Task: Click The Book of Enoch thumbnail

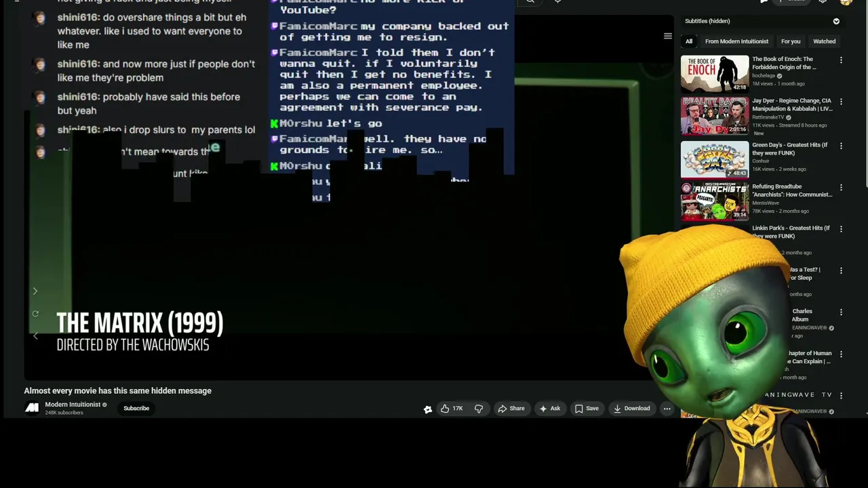Action: click(x=715, y=74)
